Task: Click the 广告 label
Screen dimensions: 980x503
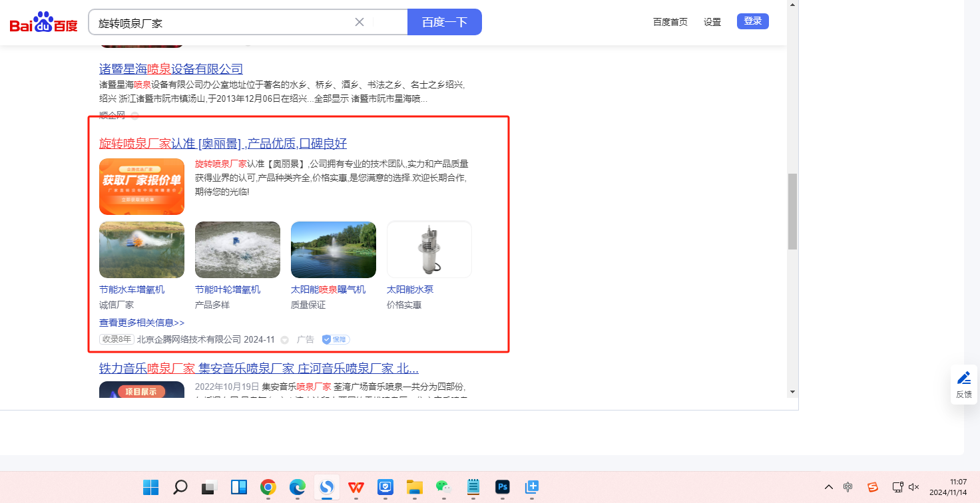Action: (x=306, y=339)
